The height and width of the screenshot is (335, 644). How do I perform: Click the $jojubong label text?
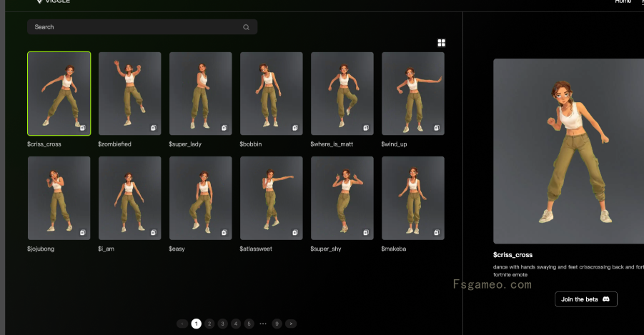pos(41,249)
